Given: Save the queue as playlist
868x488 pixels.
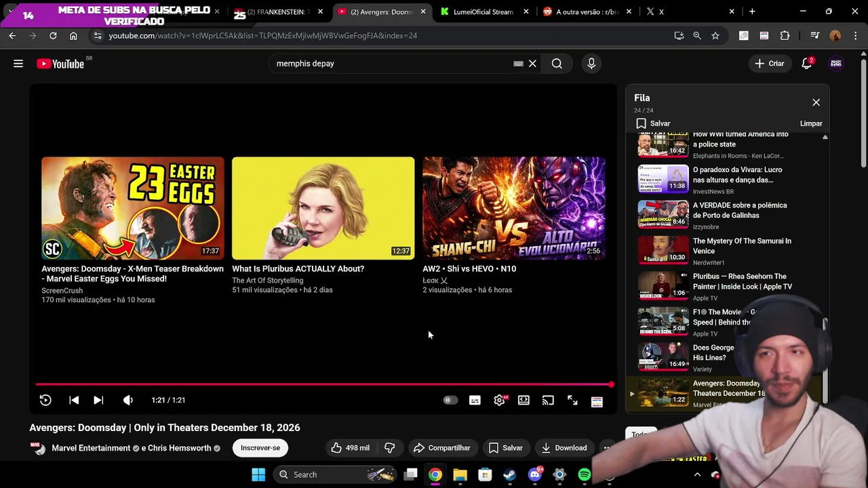Looking at the screenshot, I should 653,123.
